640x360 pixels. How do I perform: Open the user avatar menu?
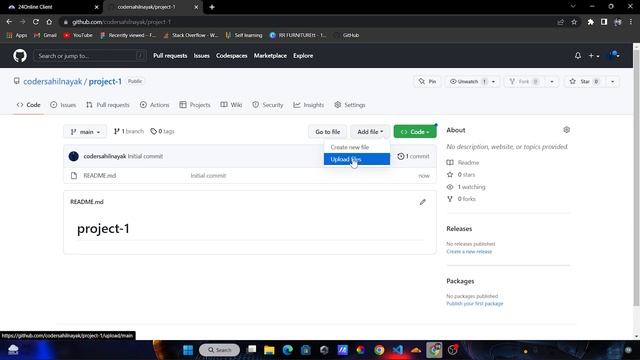pos(614,56)
